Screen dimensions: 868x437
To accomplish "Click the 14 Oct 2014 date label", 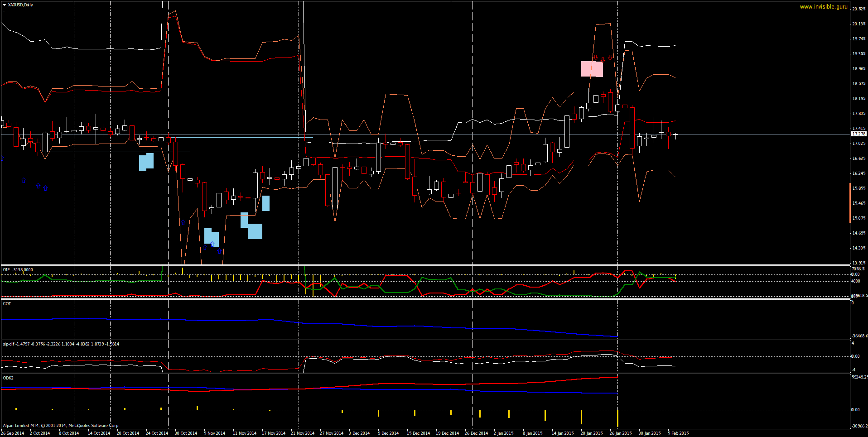I will click(99, 433).
